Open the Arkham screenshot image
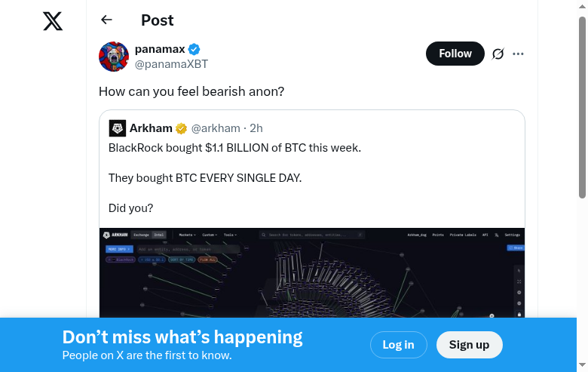Viewport: 588px width, 372px height. 312,272
